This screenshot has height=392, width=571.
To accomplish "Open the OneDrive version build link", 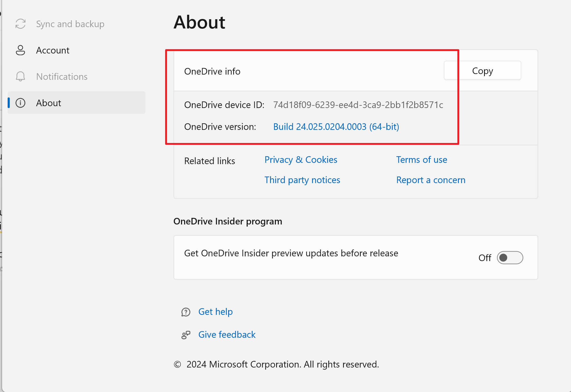I will [336, 127].
